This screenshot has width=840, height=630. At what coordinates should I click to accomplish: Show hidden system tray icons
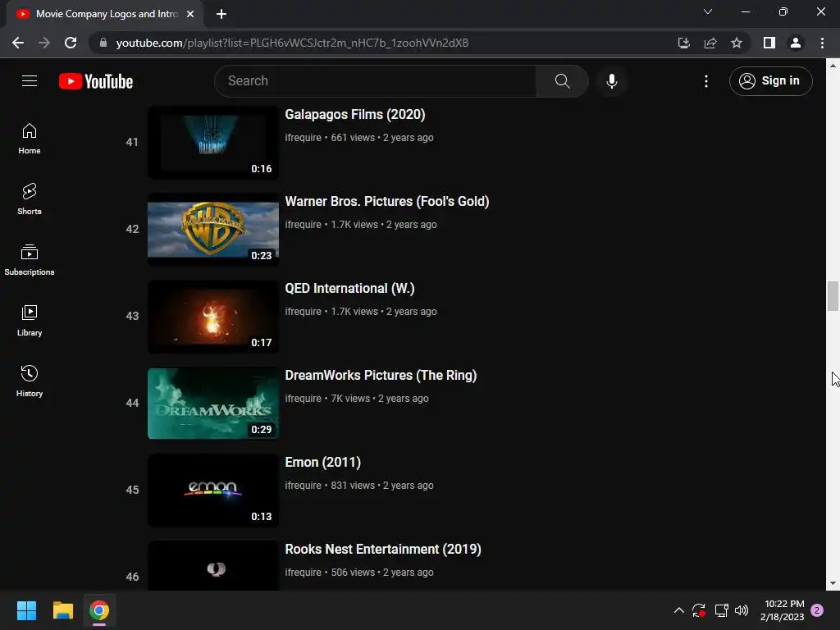coord(678,610)
